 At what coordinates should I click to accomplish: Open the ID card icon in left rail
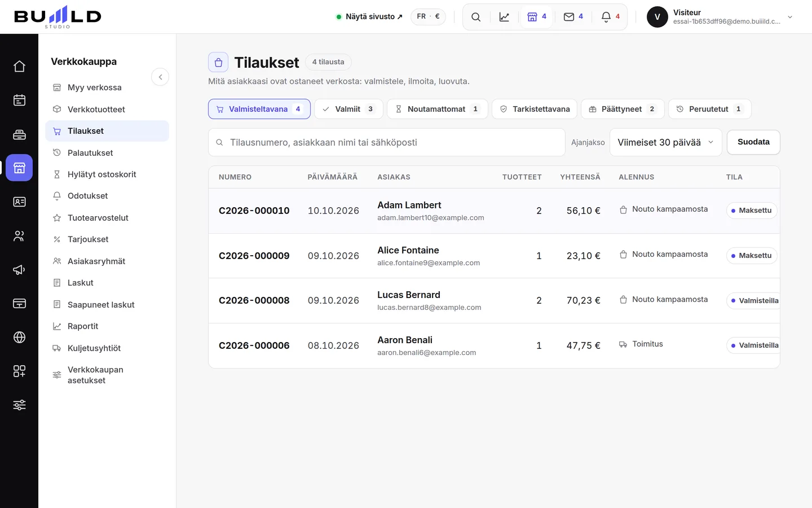(19, 202)
